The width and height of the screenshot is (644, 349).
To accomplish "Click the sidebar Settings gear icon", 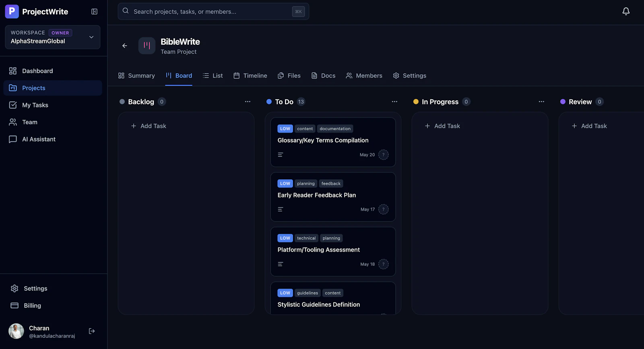I will pos(14,289).
